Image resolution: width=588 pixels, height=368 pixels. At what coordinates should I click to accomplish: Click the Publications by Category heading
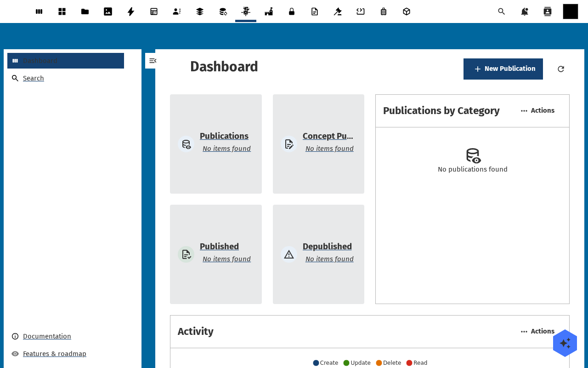(x=441, y=110)
